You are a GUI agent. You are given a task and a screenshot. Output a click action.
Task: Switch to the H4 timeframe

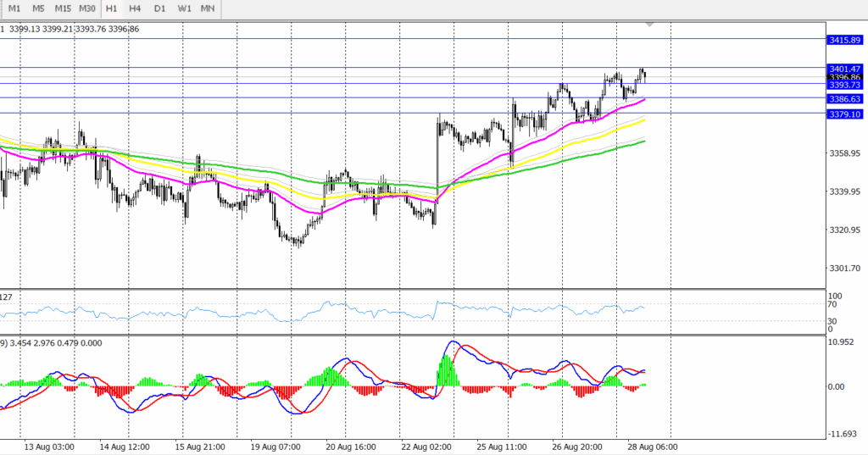pos(135,8)
